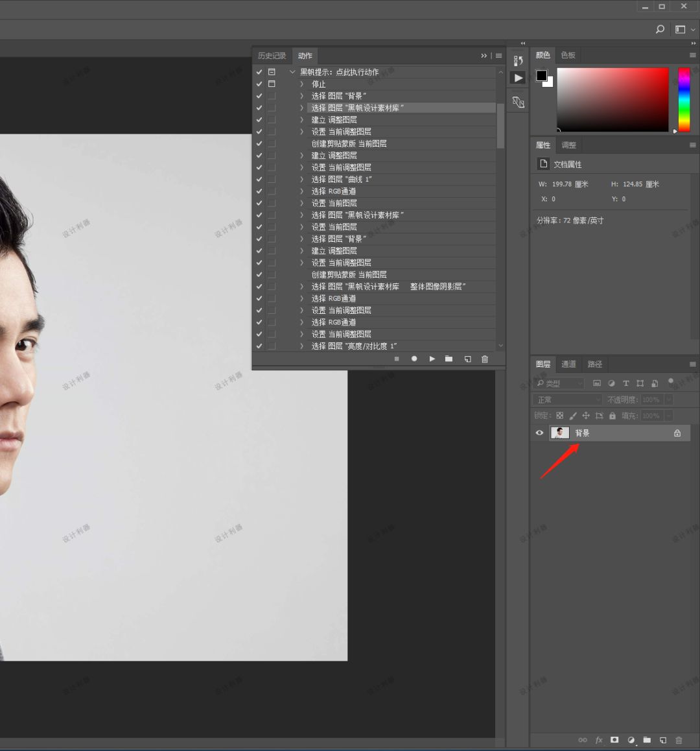
Task: Switch to the 调整 tab
Action: pos(568,145)
